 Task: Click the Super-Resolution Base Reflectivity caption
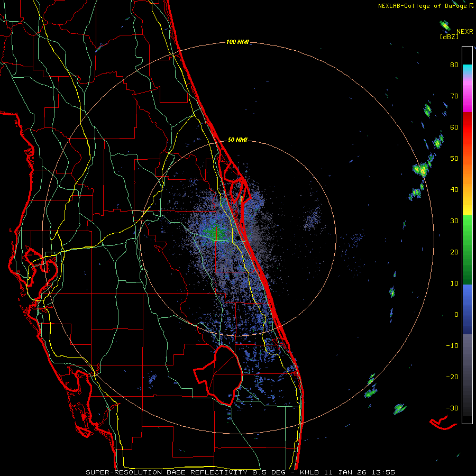[241, 472]
